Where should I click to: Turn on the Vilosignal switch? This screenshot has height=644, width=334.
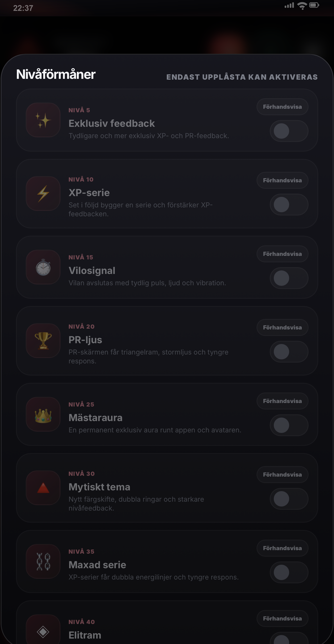[x=289, y=278]
